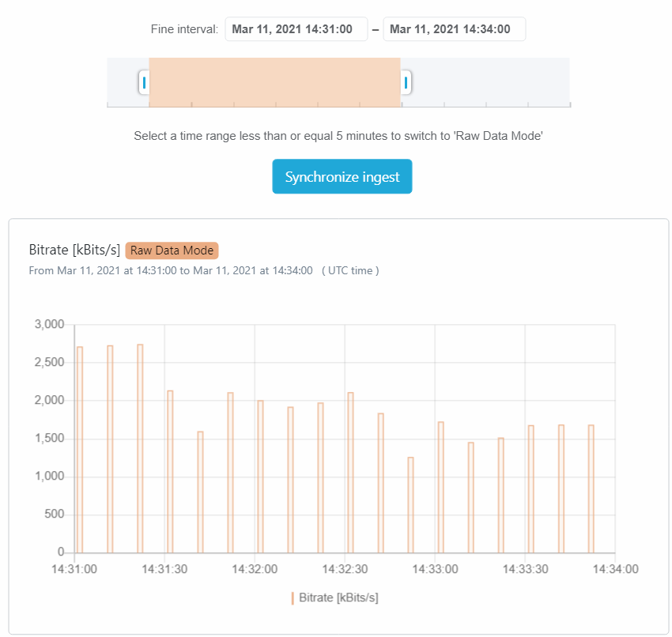Click the 'Fine interval:' label
672x637 pixels.
pos(184,29)
